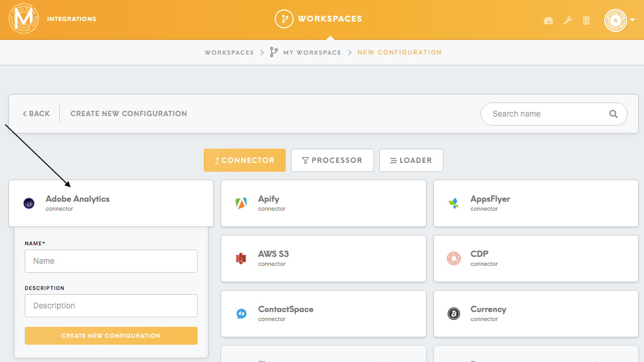Switch to the Processor tab
Screen dimensions: 644x362
coord(333,160)
